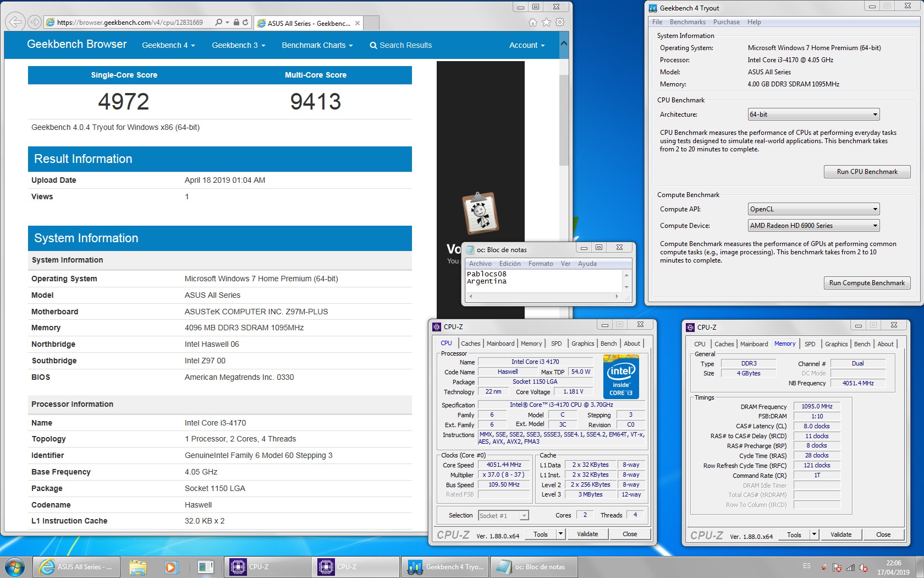This screenshot has width=924, height=578.
Task: Click the clipboard mascot ad image
Action: tap(480, 212)
